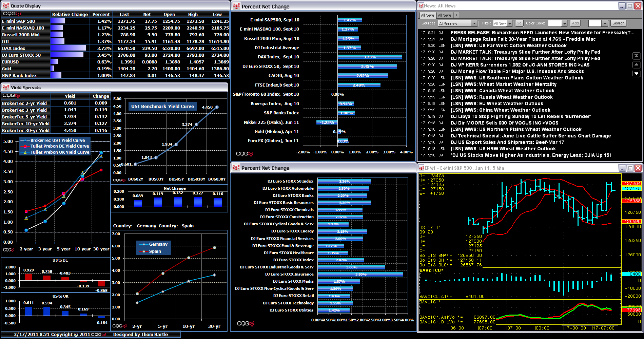This screenshot has width=644, height=339.
Task: Click Tullet Prebon UK Yield Curve legend entry
Action: pyautogui.click(x=55, y=152)
